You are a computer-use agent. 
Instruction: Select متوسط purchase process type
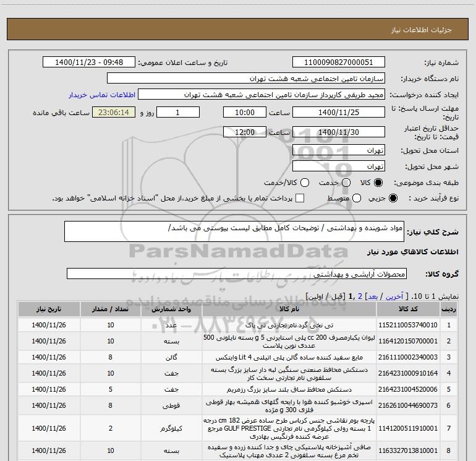coord(357,198)
